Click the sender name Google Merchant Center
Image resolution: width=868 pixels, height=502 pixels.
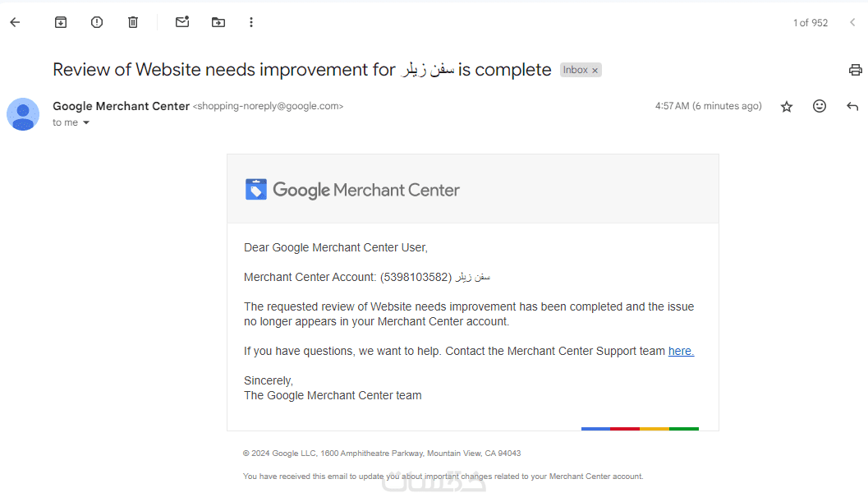pyautogui.click(x=121, y=106)
